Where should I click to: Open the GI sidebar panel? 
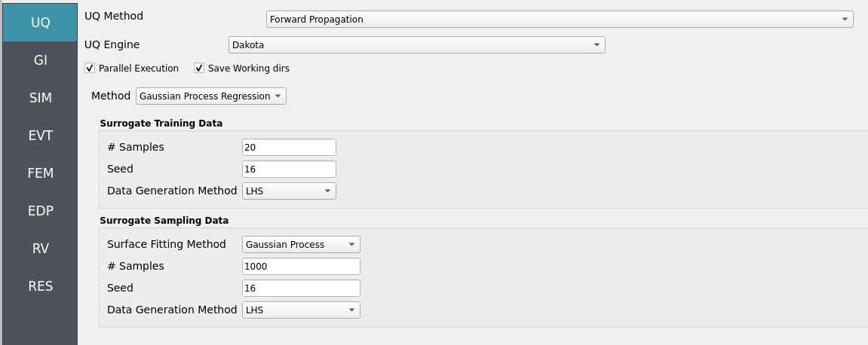click(40, 60)
